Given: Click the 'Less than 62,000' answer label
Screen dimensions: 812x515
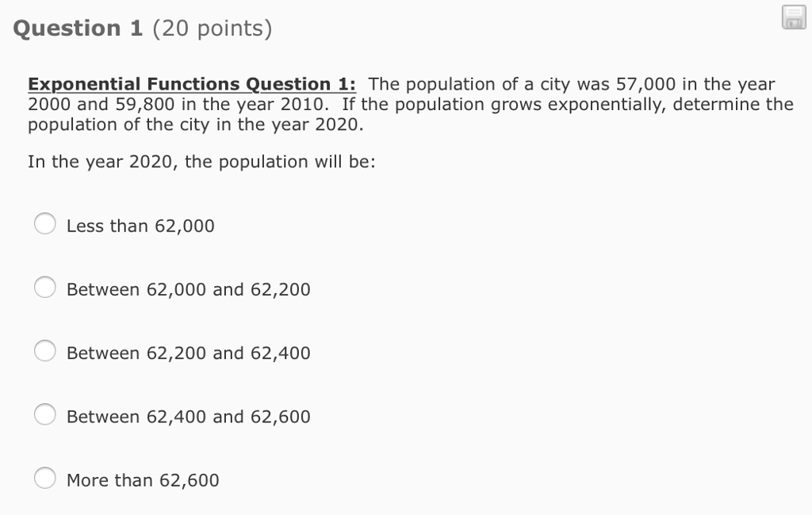Looking at the screenshot, I should click(x=140, y=225).
